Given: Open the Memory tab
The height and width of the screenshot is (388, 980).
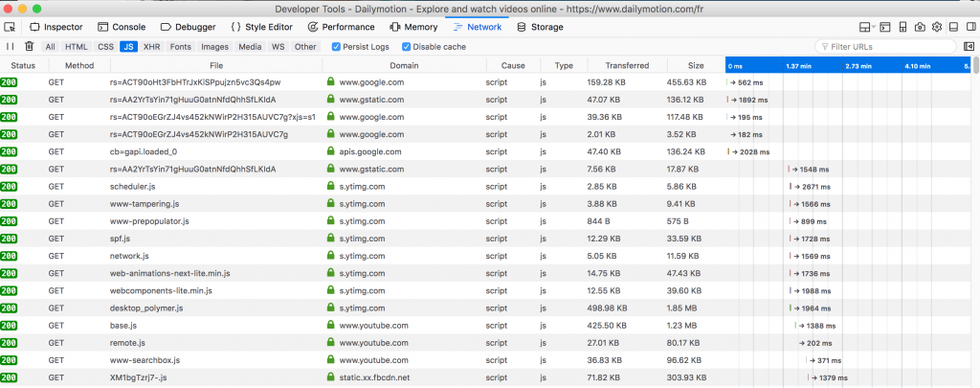Looking at the screenshot, I should coord(413,27).
